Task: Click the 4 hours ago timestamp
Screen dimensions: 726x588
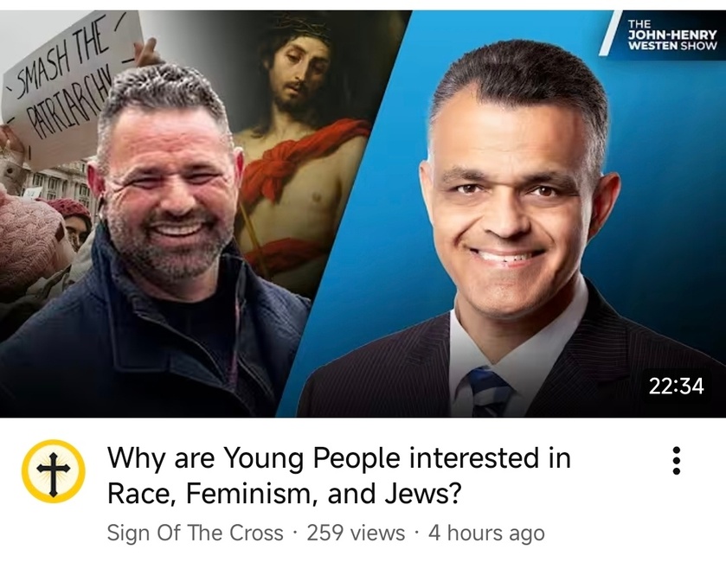Action: [x=486, y=533]
